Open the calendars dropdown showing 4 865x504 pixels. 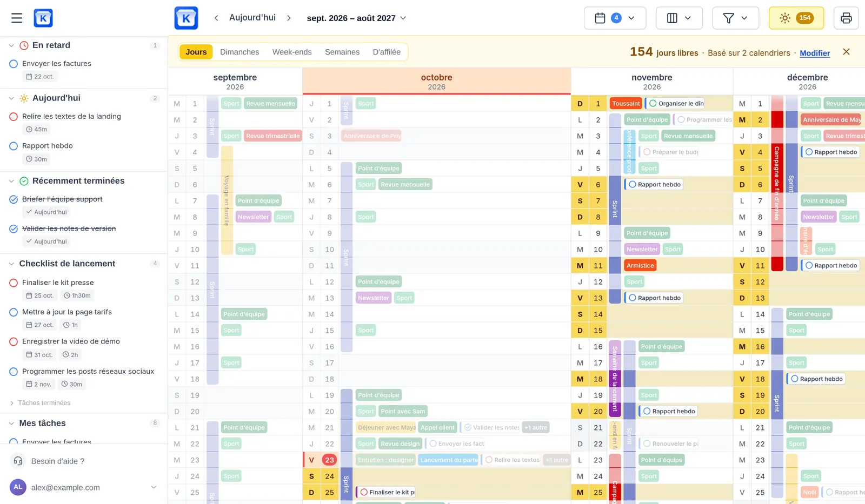click(615, 18)
